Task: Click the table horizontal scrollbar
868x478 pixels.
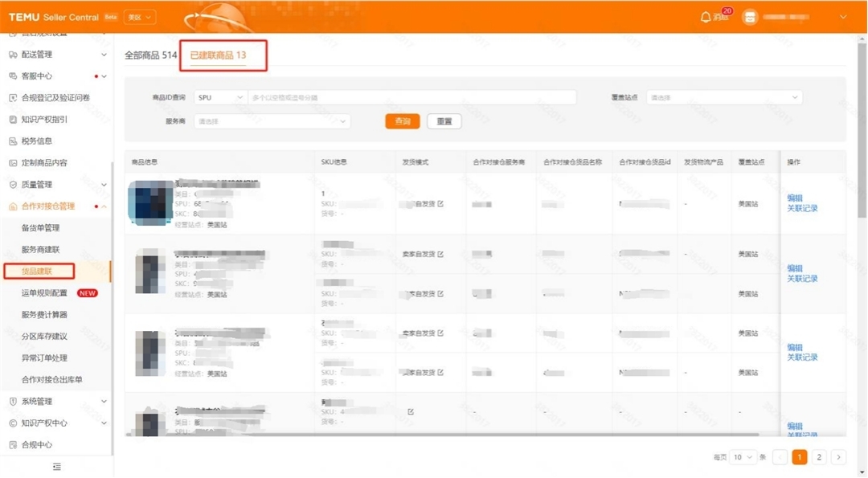Action: (442, 435)
